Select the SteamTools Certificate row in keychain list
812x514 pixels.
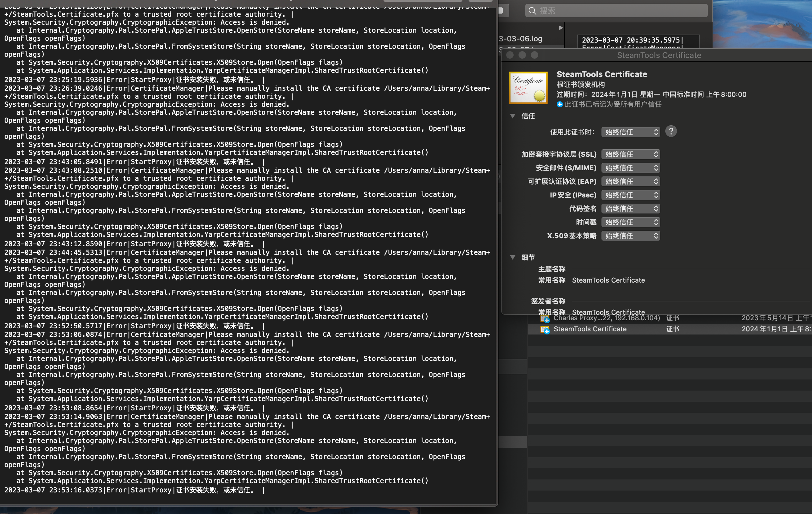click(x=669, y=329)
